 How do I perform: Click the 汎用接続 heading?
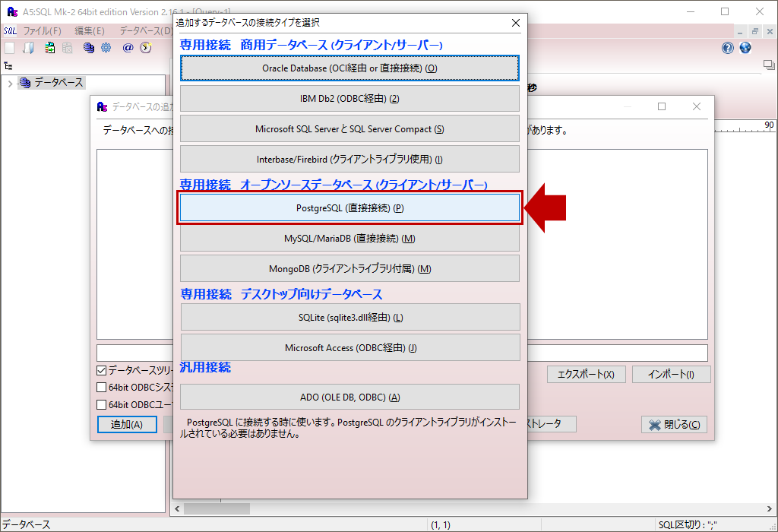coord(205,367)
